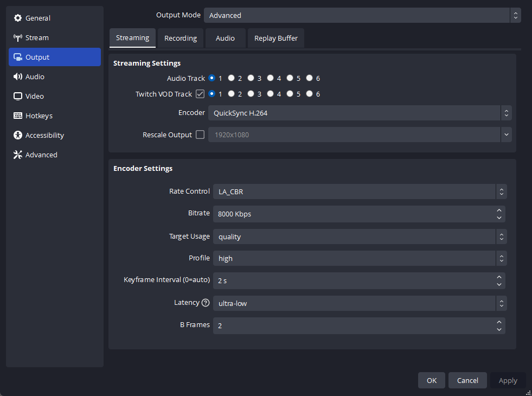Increase B Frames with up arrow

[x=499, y=322]
